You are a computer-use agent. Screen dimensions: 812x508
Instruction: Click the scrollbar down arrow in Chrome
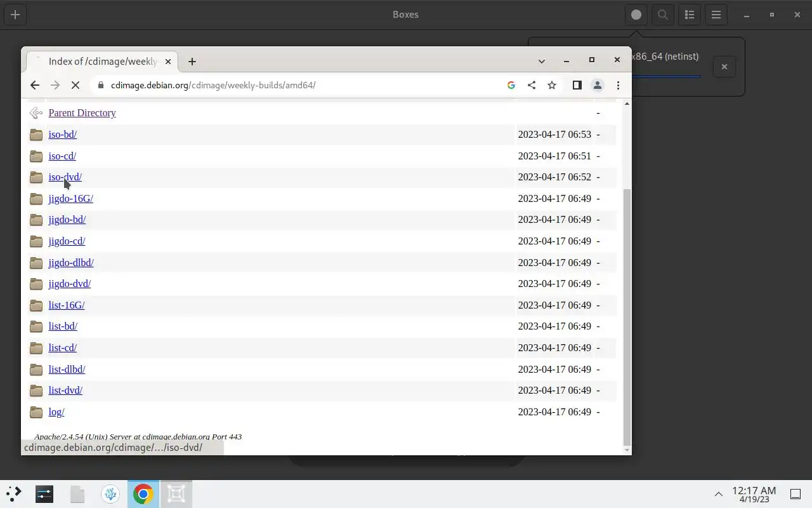(627, 450)
